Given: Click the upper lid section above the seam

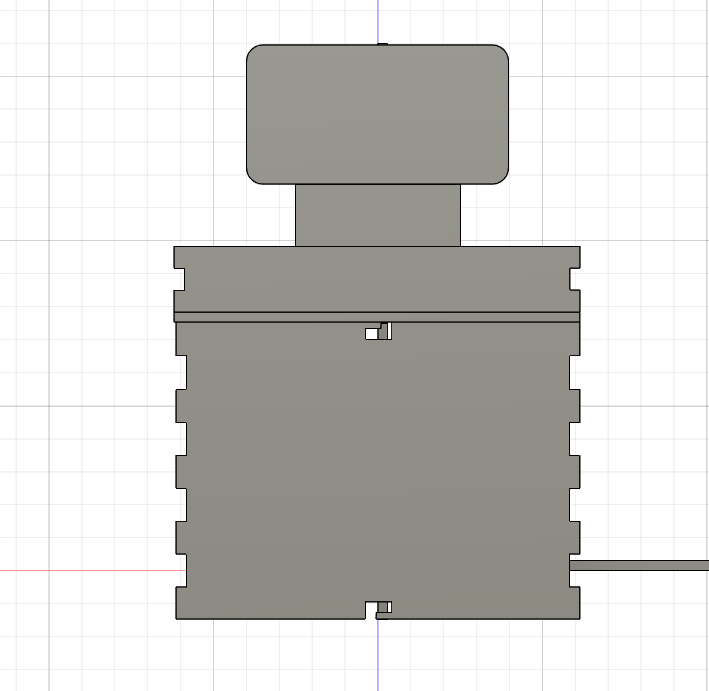Looking at the screenshot, I should coord(377,278).
